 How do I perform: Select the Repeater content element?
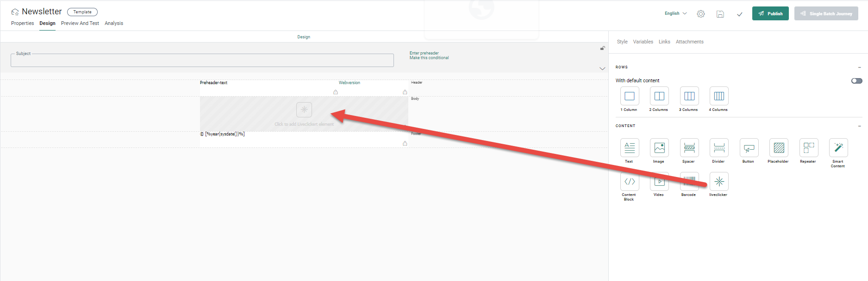point(808,148)
